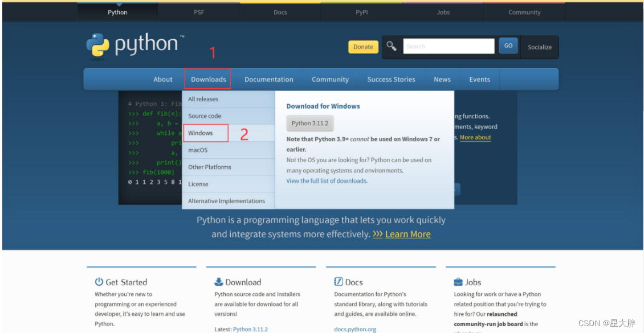The width and height of the screenshot is (644, 333).
Task: Select macOS in Downloads dropdown
Action: [x=229, y=150]
